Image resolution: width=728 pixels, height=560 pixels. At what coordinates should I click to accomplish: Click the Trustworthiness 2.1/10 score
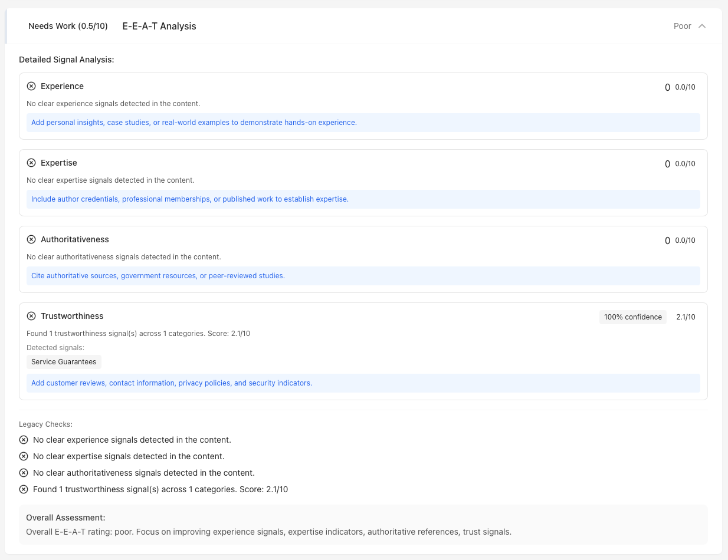tap(686, 317)
